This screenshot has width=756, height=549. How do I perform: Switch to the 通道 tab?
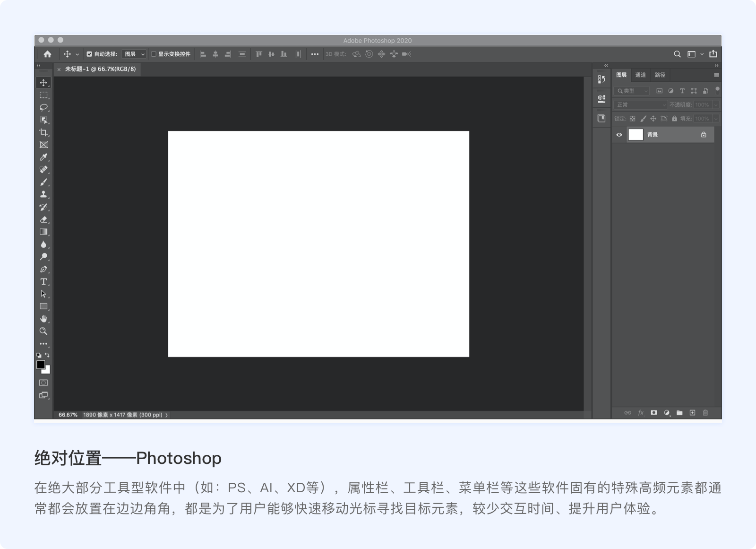click(x=640, y=75)
